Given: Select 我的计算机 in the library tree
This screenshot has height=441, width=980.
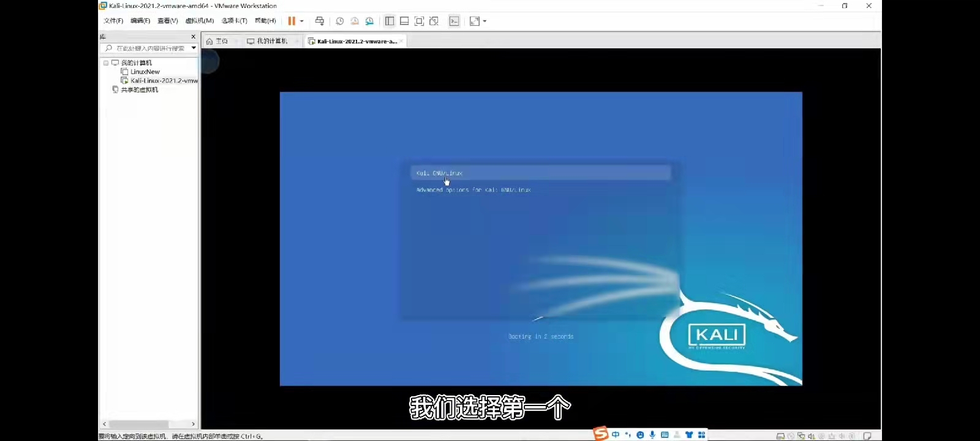Looking at the screenshot, I should [x=136, y=63].
